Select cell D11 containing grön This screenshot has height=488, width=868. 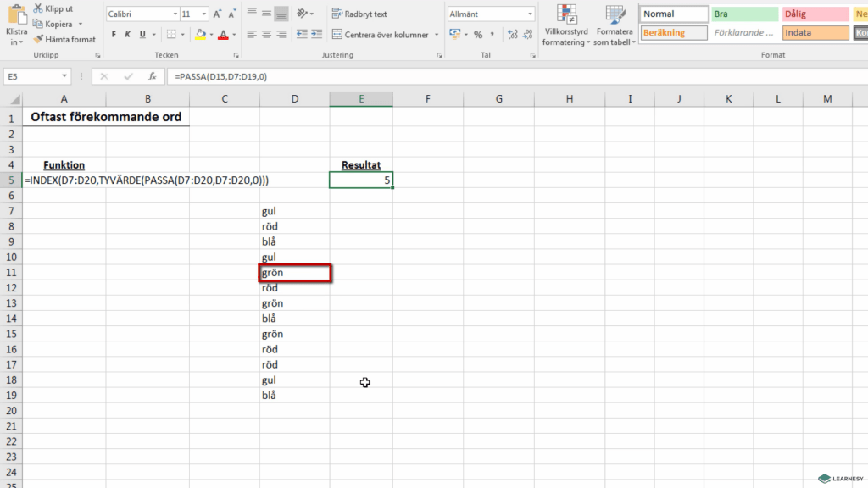point(294,273)
